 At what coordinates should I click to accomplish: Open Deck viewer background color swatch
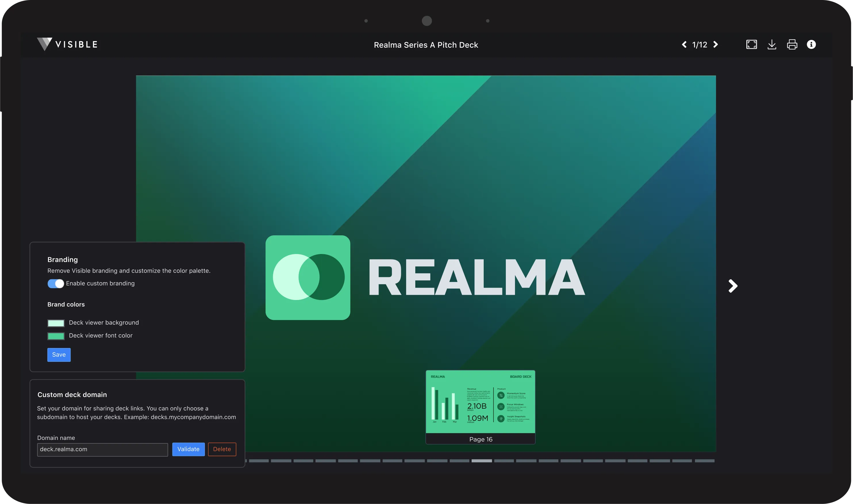(x=56, y=323)
